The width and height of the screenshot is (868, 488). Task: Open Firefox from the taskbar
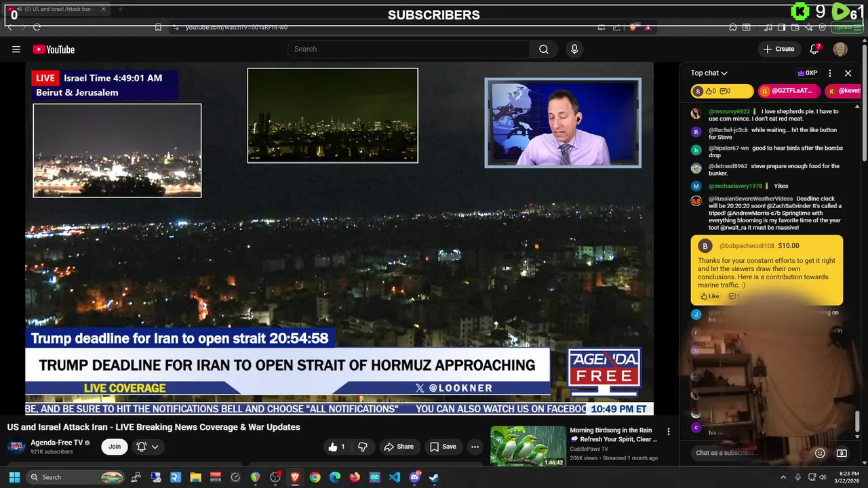(x=355, y=477)
